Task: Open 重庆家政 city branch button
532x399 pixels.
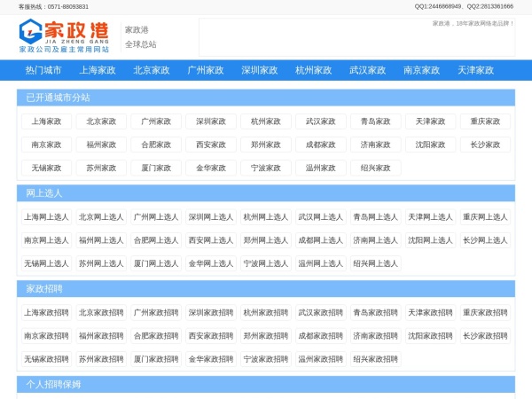Action: [485, 121]
